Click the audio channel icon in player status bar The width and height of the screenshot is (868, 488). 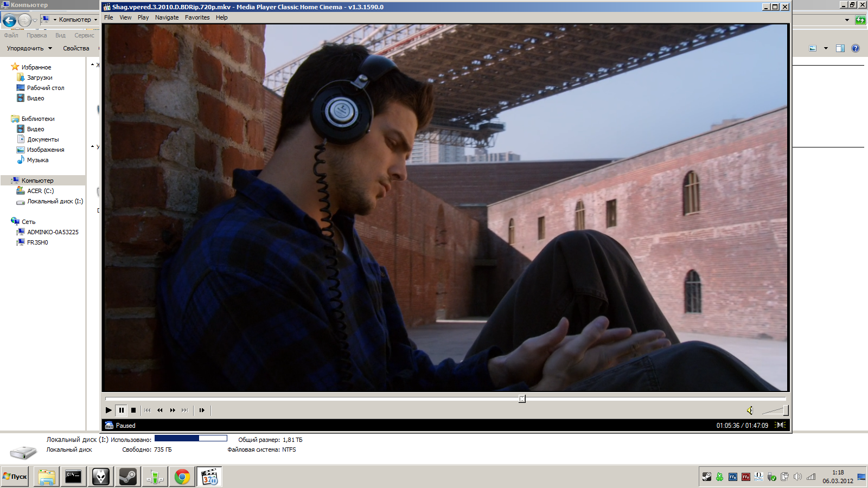780,425
